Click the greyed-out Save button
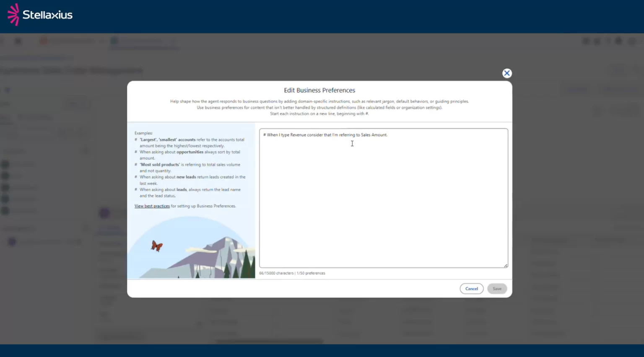 pos(497,289)
